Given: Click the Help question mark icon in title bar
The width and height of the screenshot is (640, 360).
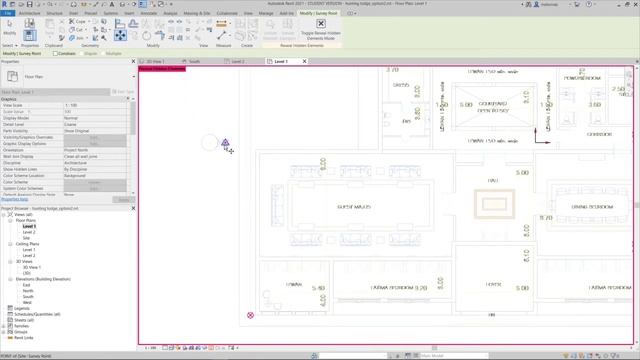Looking at the screenshot, I should 589,4.
